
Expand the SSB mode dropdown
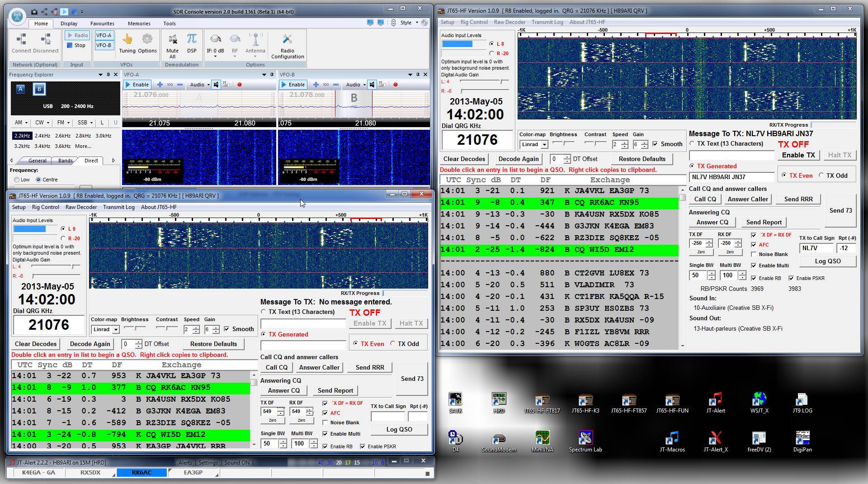(91, 123)
